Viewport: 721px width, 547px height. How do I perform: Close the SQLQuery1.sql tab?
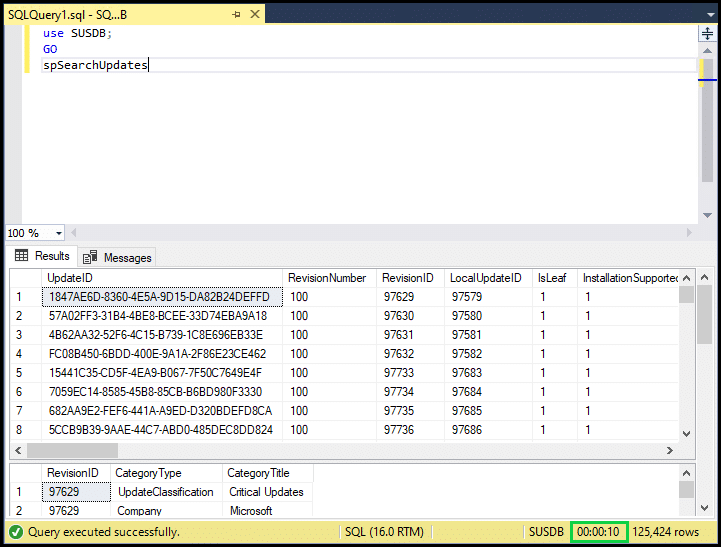(x=255, y=14)
